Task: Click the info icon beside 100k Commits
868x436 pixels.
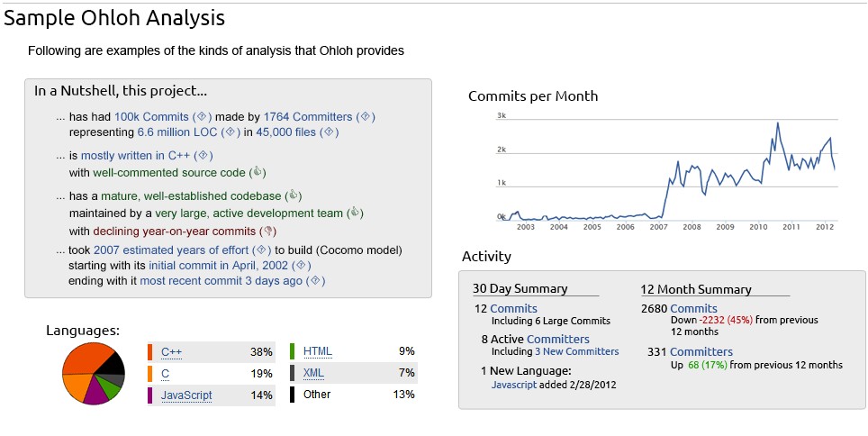Action: [x=203, y=117]
